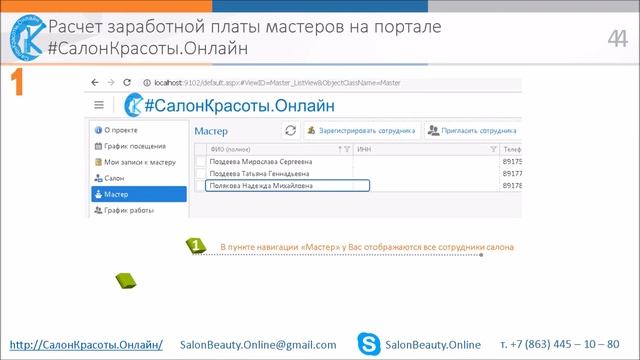Select row 'Полякова Надежда Михайловна'
Image resolution: width=640 pixels, height=360 pixels.
pyautogui.click(x=358, y=186)
